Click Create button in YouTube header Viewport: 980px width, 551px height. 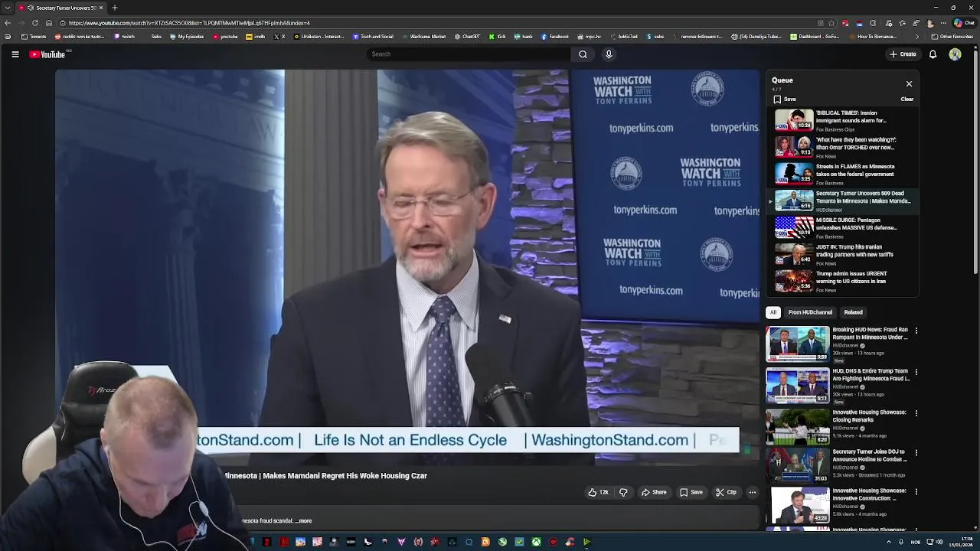[x=903, y=54]
